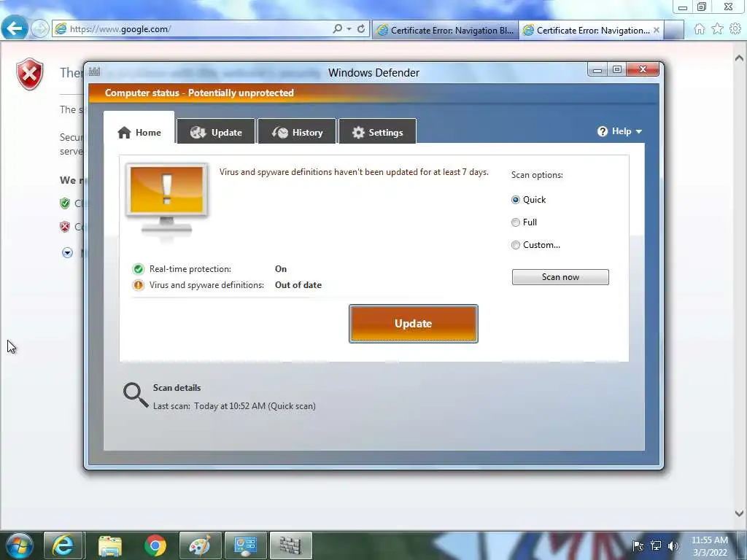Screen dimensions: 747x560
Task: Click the address bar search magnifier icon
Action: (x=337, y=28)
